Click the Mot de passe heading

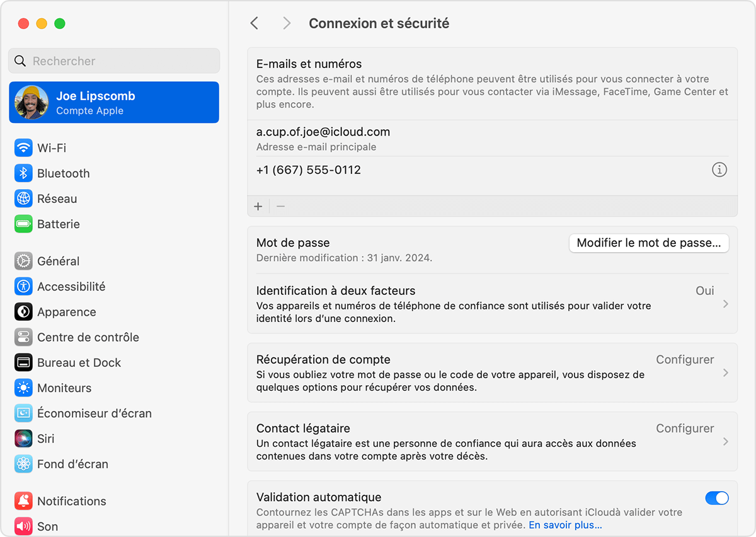click(x=293, y=243)
